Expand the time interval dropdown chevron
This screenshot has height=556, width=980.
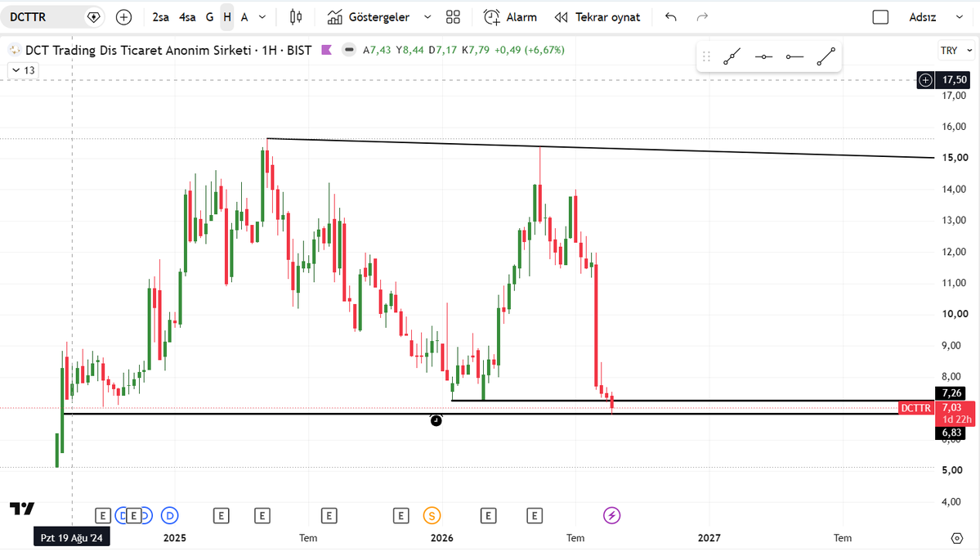262,17
